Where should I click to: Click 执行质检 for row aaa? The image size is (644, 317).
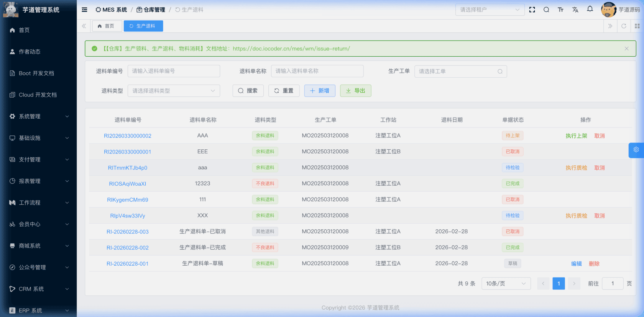(x=577, y=168)
